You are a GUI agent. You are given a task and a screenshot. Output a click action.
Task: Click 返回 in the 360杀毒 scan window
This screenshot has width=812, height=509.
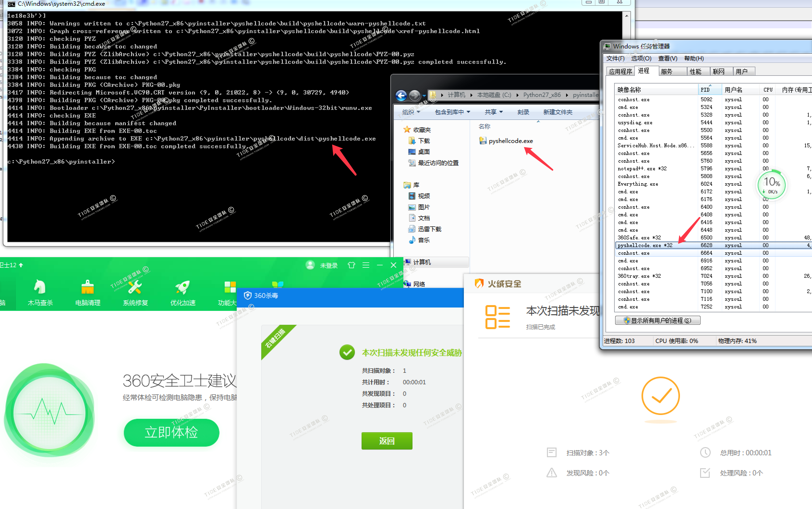387,441
